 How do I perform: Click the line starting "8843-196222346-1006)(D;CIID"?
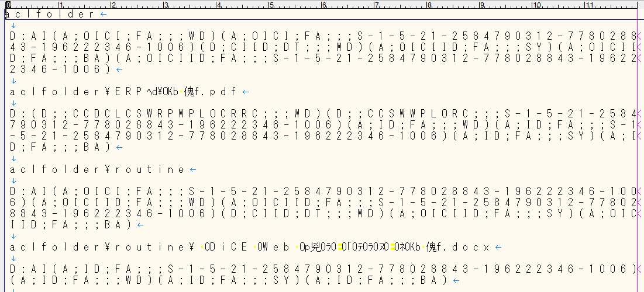coord(323,214)
